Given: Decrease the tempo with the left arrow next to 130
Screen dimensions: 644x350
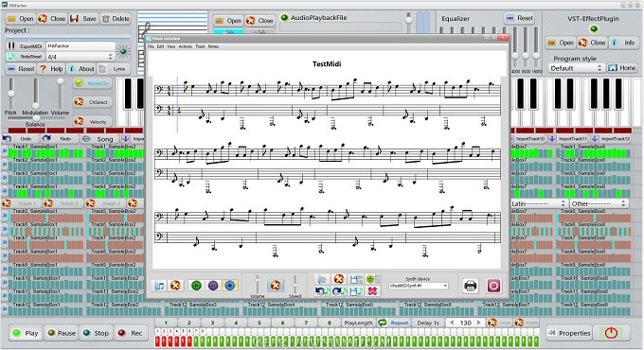Looking at the screenshot, I should click(x=452, y=323).
